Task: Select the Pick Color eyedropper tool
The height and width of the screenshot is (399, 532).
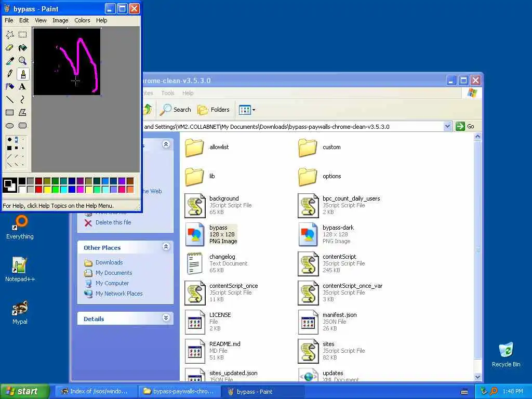Action: (10, 61)
